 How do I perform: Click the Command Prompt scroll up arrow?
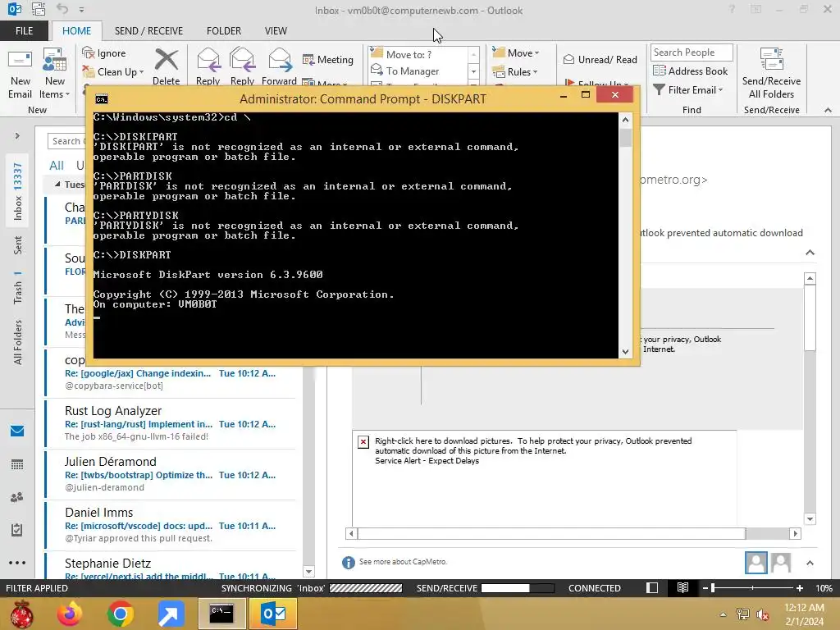[625, 120]
